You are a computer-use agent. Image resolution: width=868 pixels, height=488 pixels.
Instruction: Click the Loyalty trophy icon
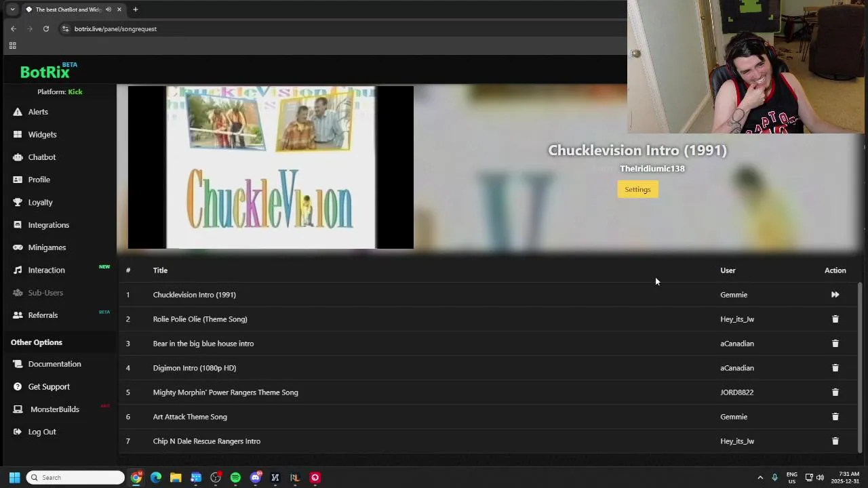coord(18,202)
